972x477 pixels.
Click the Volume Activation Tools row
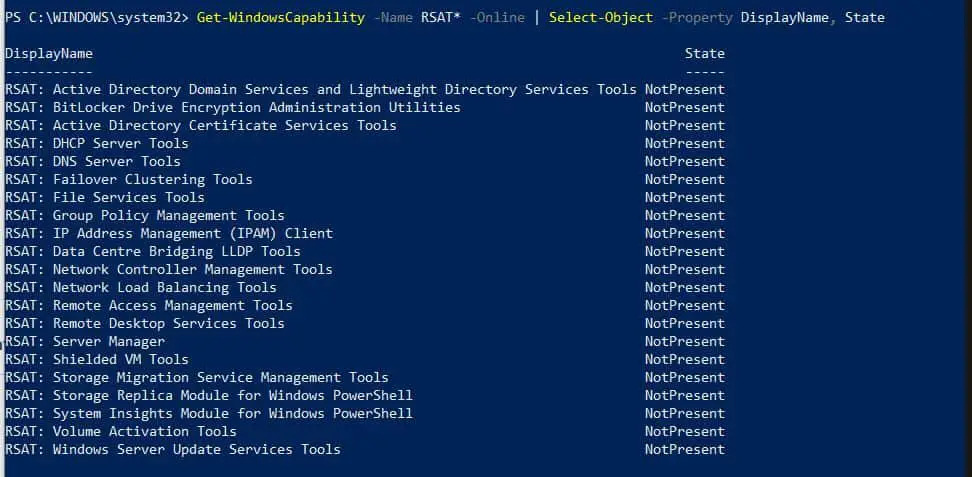(120, 431)
